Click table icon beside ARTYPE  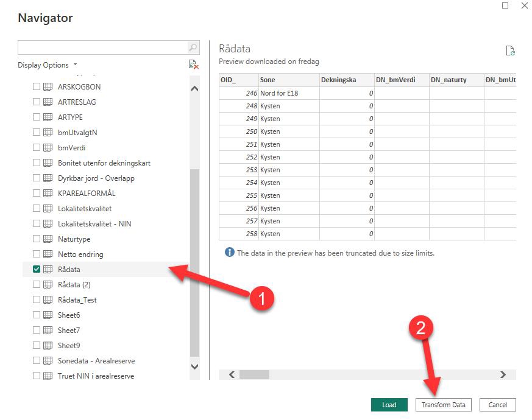48,117
